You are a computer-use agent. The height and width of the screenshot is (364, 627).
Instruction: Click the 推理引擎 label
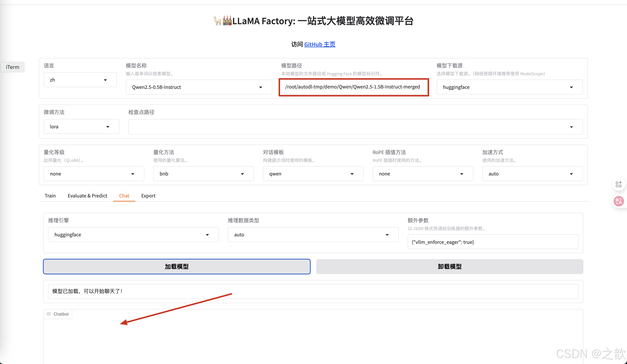59,220
